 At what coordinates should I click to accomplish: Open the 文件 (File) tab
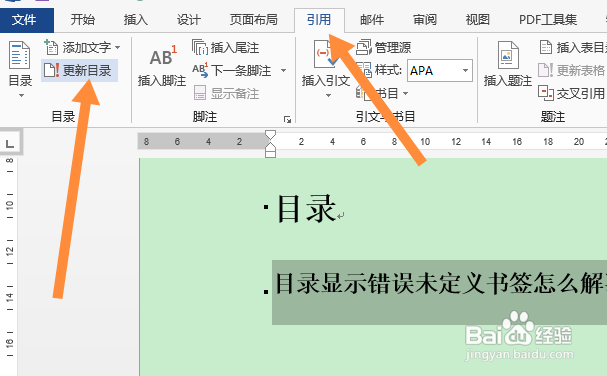26,20
